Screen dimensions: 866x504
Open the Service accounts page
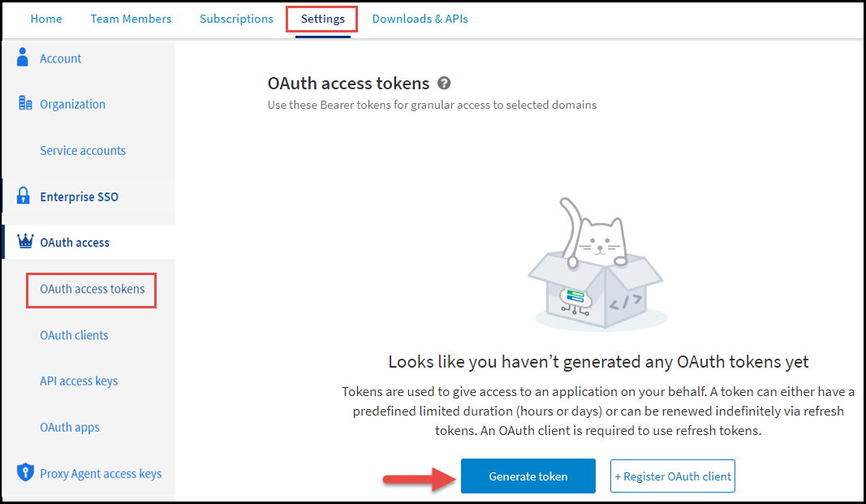tap(83, 150)
